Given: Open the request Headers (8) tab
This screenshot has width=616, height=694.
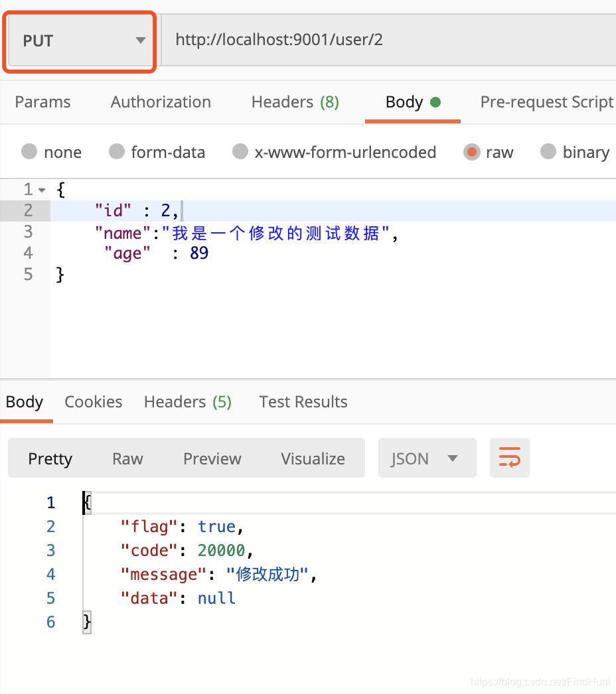Looking at the screenshot, I should click(x=295, y=102).
